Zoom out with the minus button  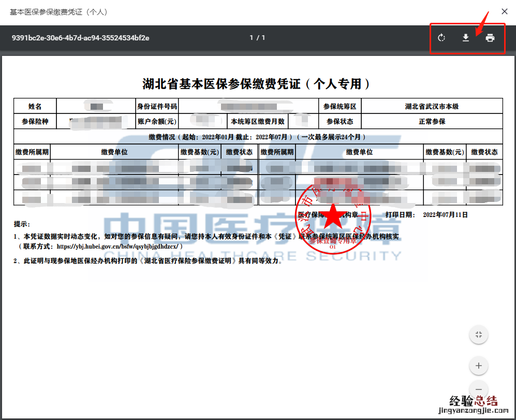[x=479, y=389]
